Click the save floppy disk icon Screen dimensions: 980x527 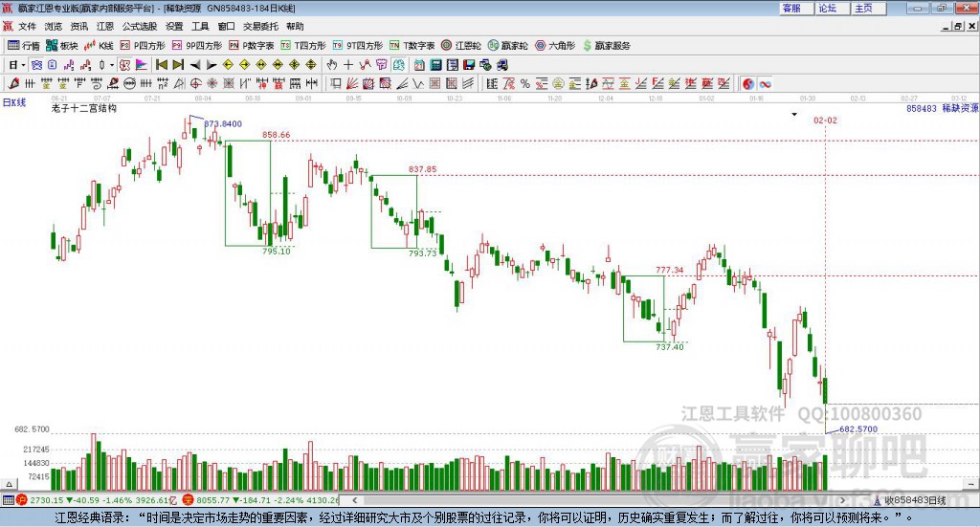click(x=469, y=65)
